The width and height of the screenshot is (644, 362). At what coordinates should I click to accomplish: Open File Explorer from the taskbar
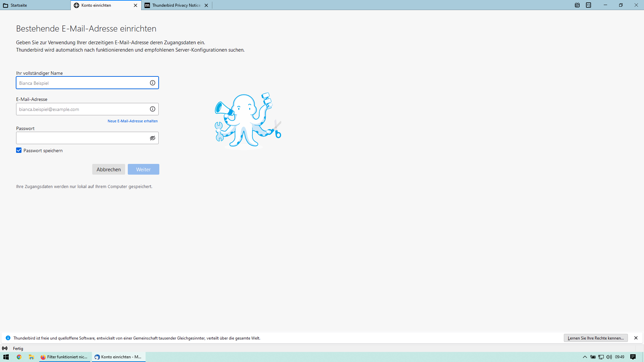tap(31, 357)
